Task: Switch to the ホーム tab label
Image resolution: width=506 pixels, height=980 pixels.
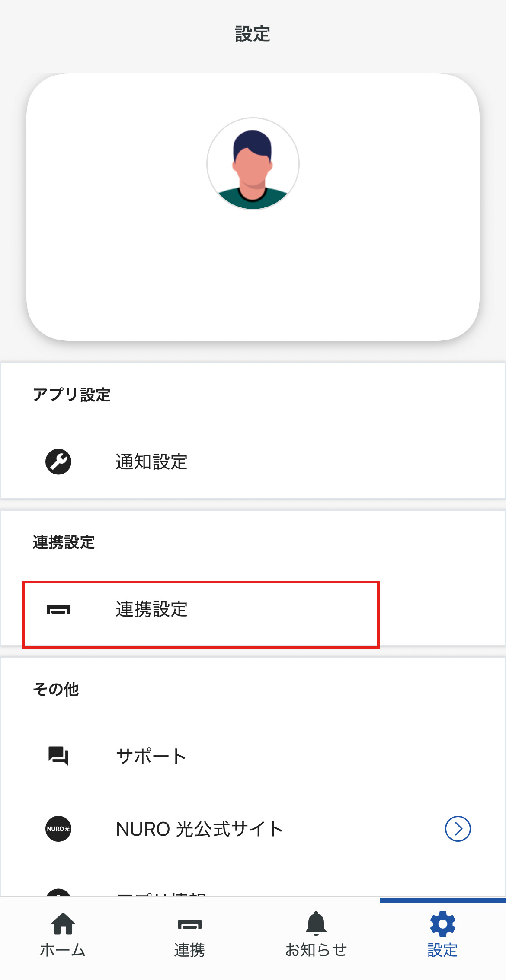Action: [63, 950]
